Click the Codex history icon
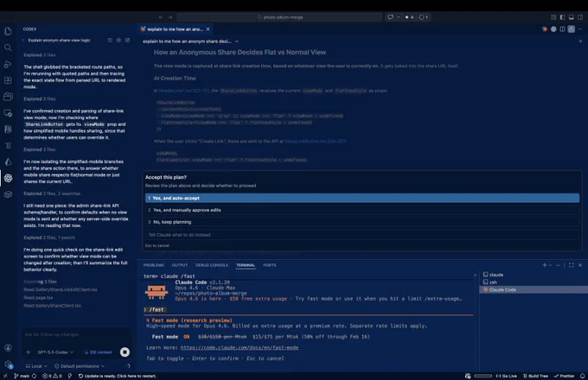This screenshot has width=588, height=380. point(110,40)
